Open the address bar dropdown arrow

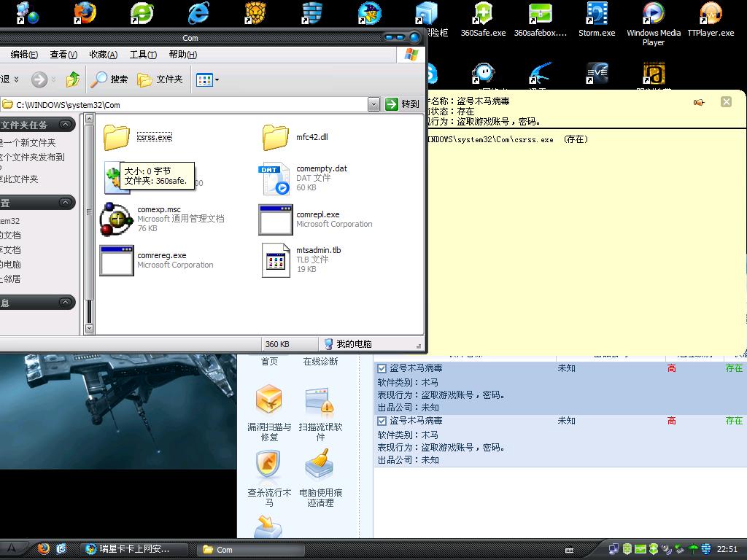pos(374,104)
